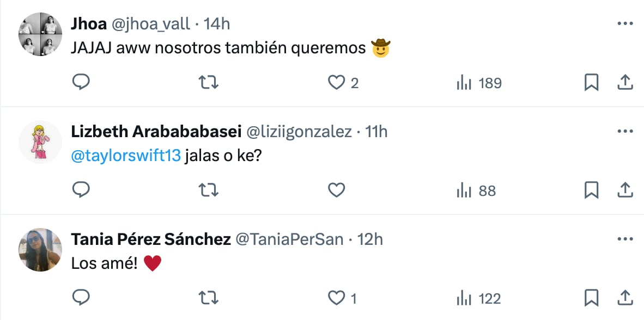Reply to Lizbeth Arababababasei's tweet
Image resolution: width=644 pixels, height=320 pixels.
pos(81,190)
